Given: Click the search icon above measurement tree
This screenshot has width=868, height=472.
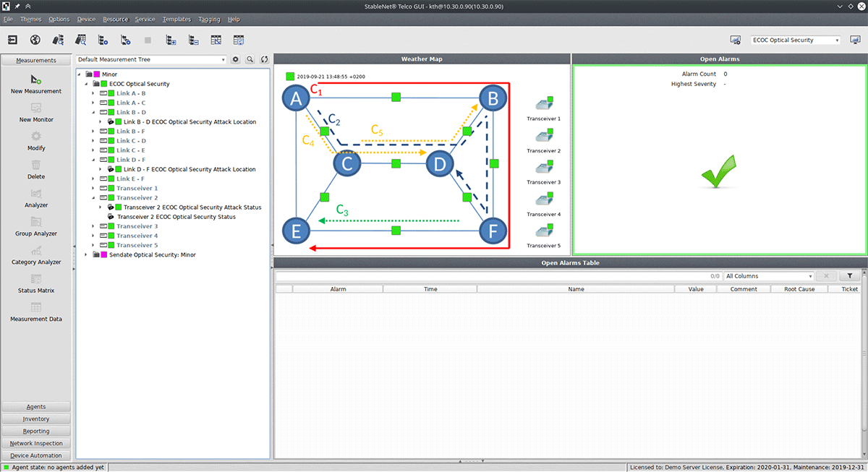Looking at the screenshot, I should point(250,60).
